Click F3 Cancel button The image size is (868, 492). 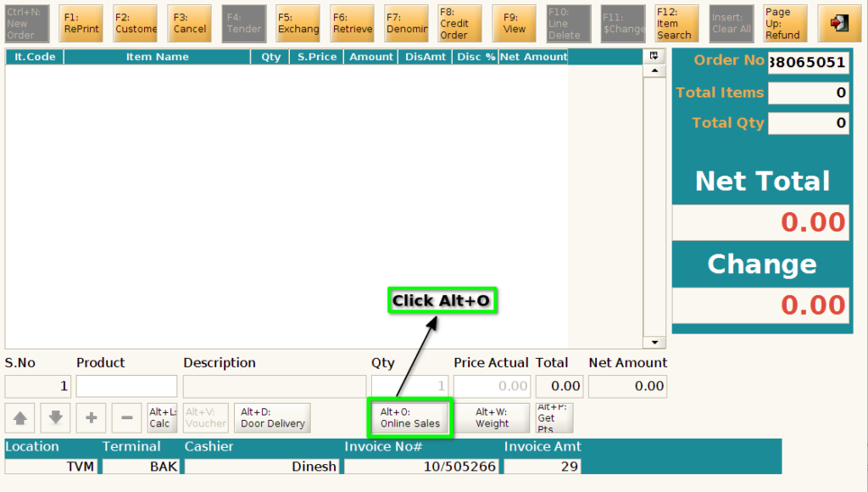click(189, 23)
